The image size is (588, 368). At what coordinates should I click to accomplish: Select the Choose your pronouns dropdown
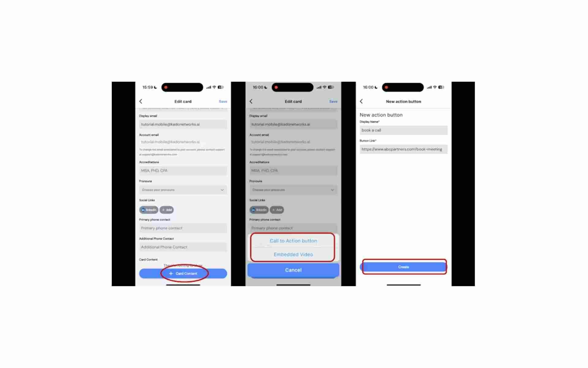[183, 190]
